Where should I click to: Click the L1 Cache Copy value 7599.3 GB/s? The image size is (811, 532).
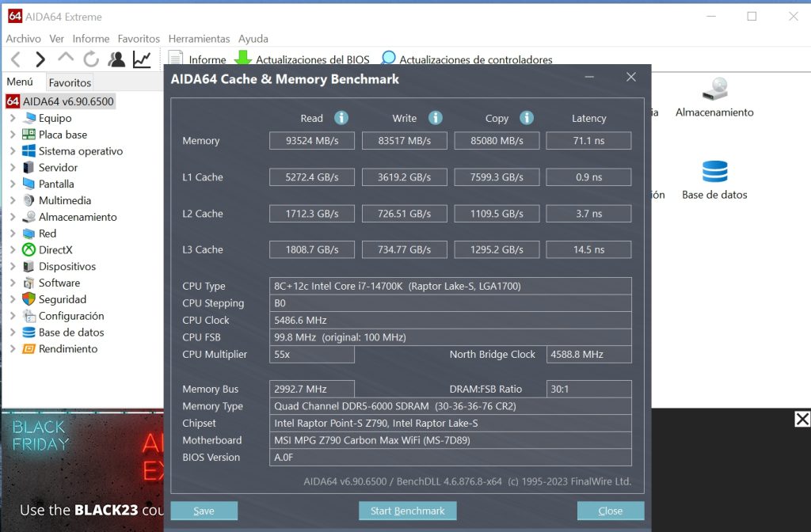click(497, 177)
